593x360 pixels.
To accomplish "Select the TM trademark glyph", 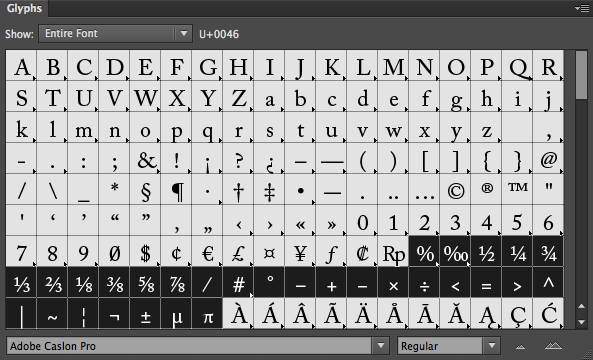I will click(518, 189).
